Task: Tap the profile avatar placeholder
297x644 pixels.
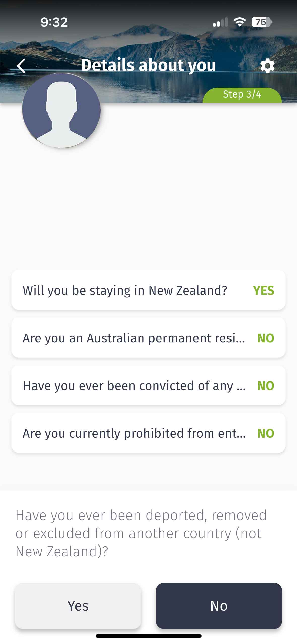Action: pyautogui.click(x=61, y=110)
